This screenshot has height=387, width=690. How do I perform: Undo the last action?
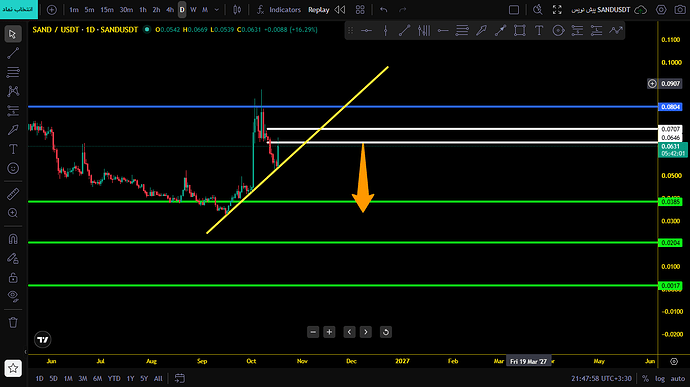[x=384, y=10]
